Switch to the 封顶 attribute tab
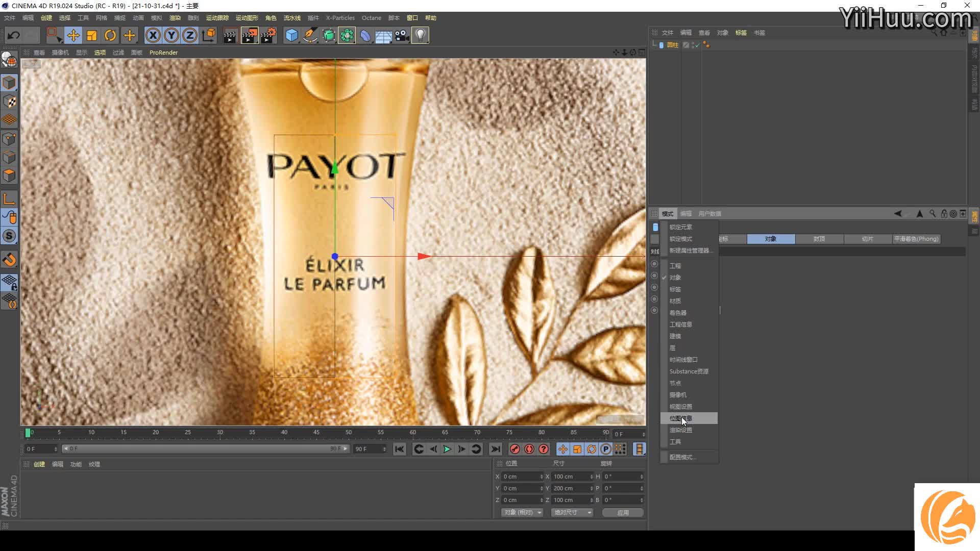 click(x=819, y=239)
